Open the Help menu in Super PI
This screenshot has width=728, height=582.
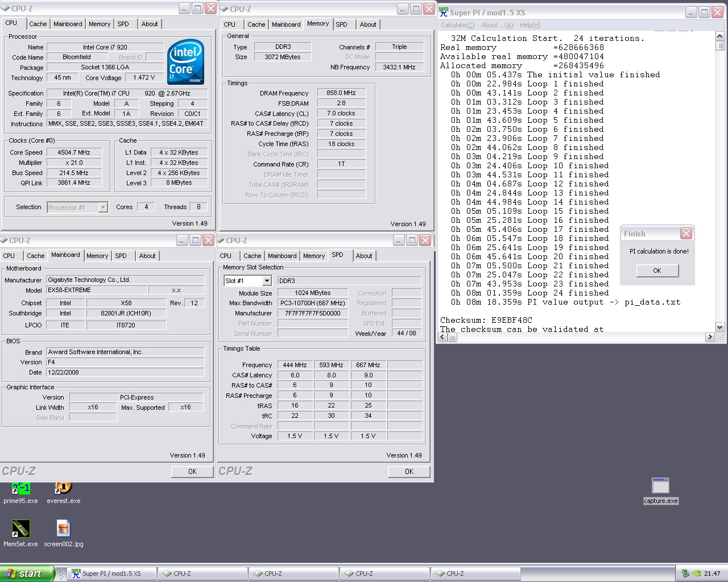(x=530, y=25)
